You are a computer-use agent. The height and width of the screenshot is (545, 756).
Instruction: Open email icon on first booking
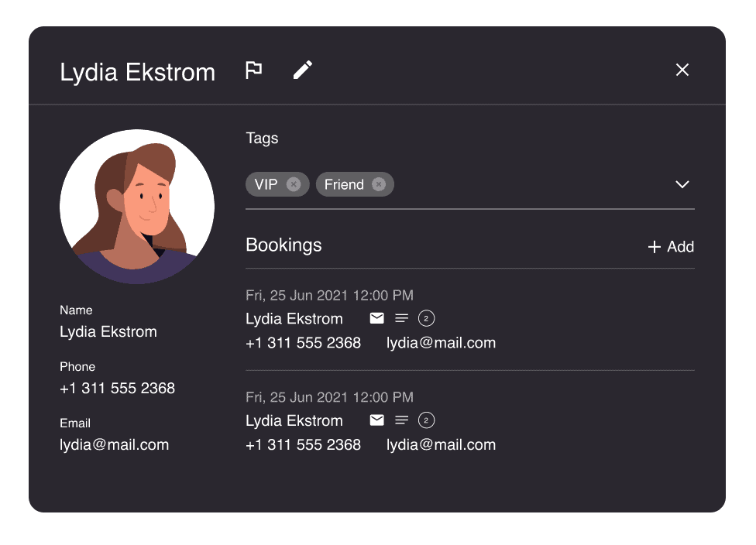coord(377,318)
